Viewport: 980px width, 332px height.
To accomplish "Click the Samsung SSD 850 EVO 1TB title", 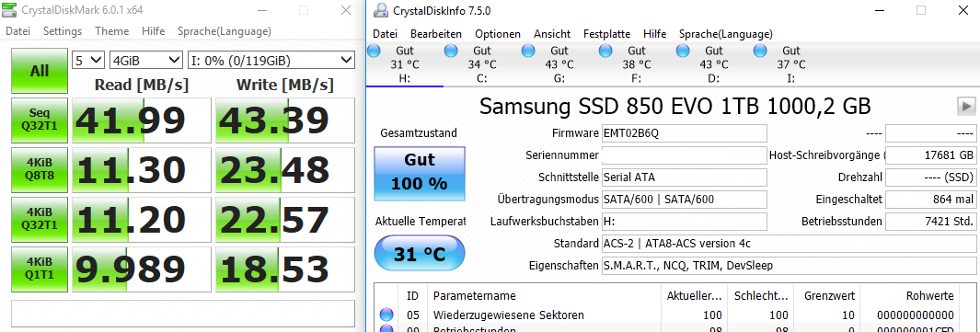I will pyautogui.click(x=675, y=106).
